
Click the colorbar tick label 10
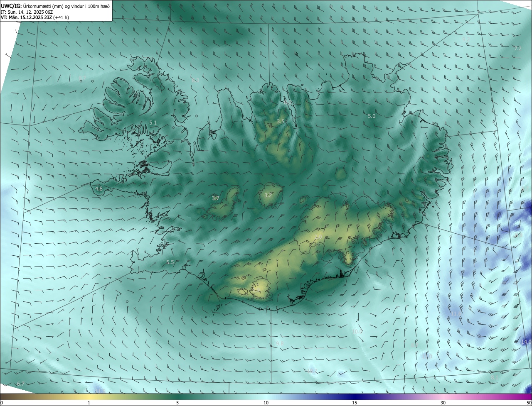point(266,403)
